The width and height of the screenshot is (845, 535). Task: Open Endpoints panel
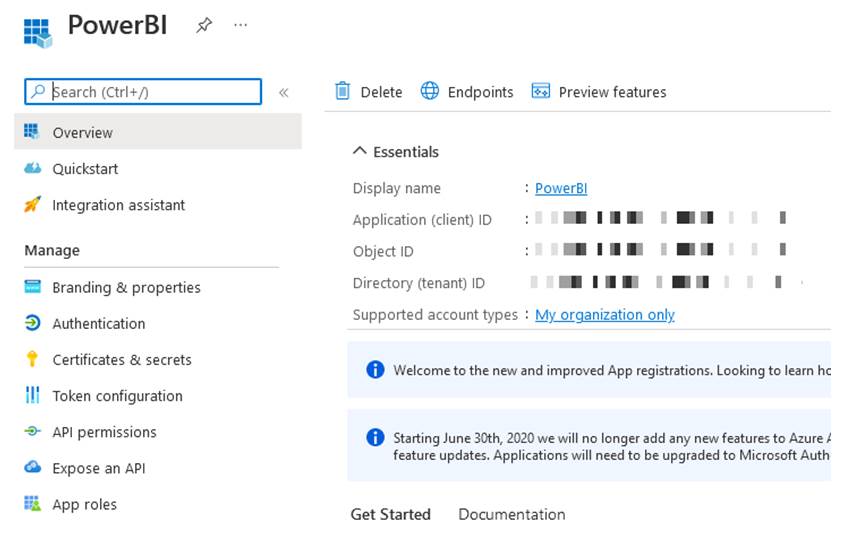click(x=467, y=92)
